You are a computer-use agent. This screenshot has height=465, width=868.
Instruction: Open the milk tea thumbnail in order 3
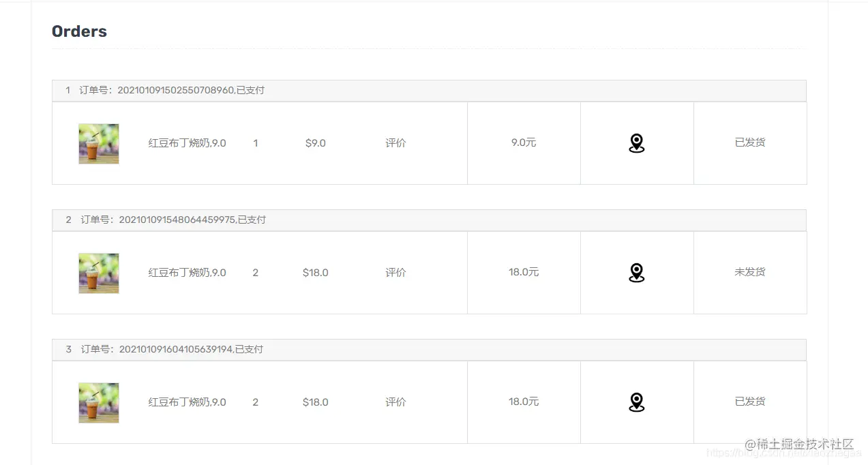coord(99,402)
